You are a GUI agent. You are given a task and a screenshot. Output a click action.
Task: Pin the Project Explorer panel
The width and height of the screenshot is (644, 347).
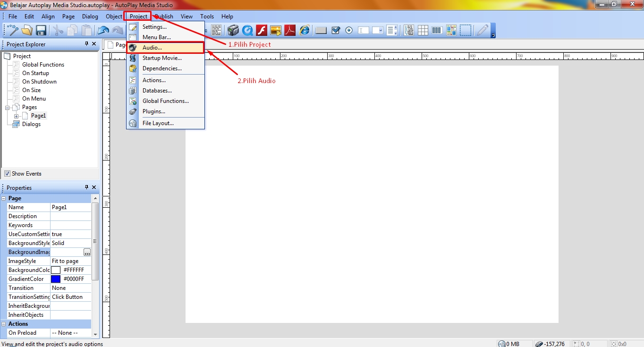[86, 44]
